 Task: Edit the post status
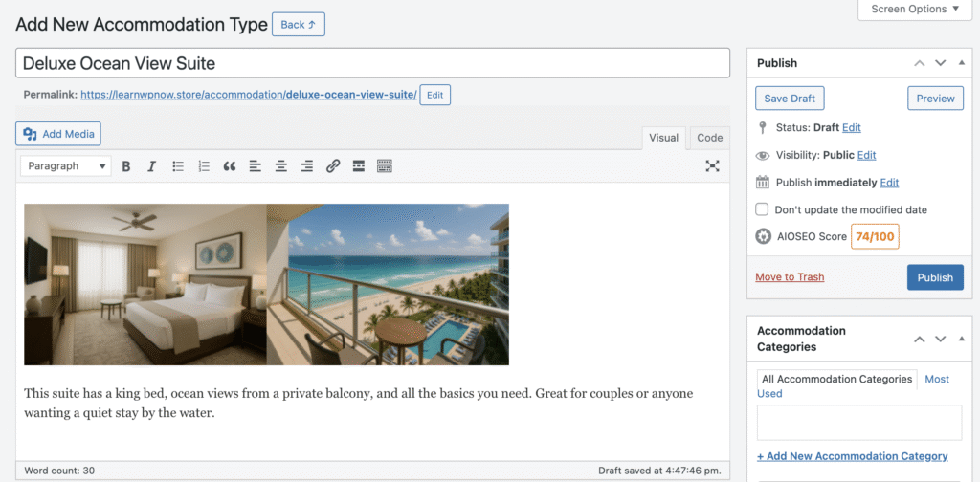click(x=851, y=127)
